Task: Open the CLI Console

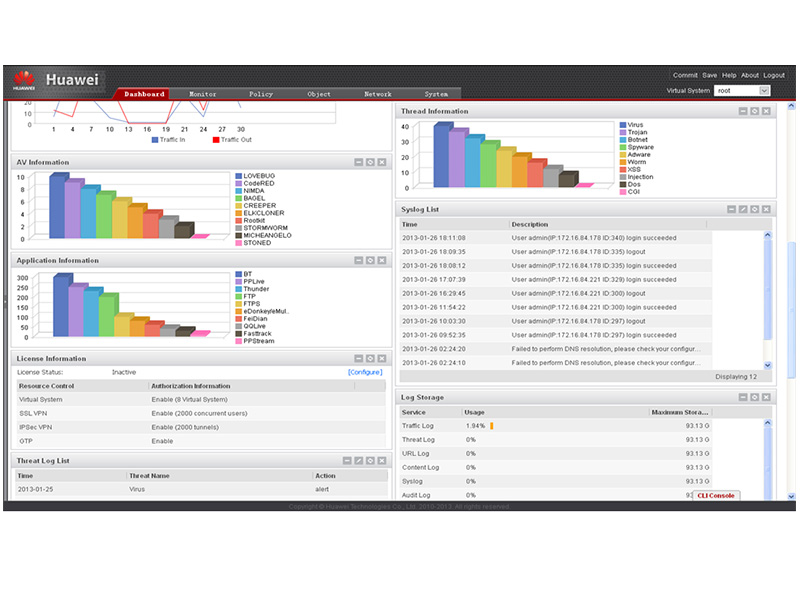Action: 716,495
